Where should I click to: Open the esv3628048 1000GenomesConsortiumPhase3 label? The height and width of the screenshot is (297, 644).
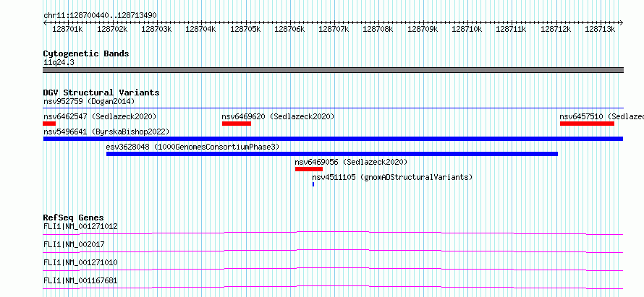point(192,147)
